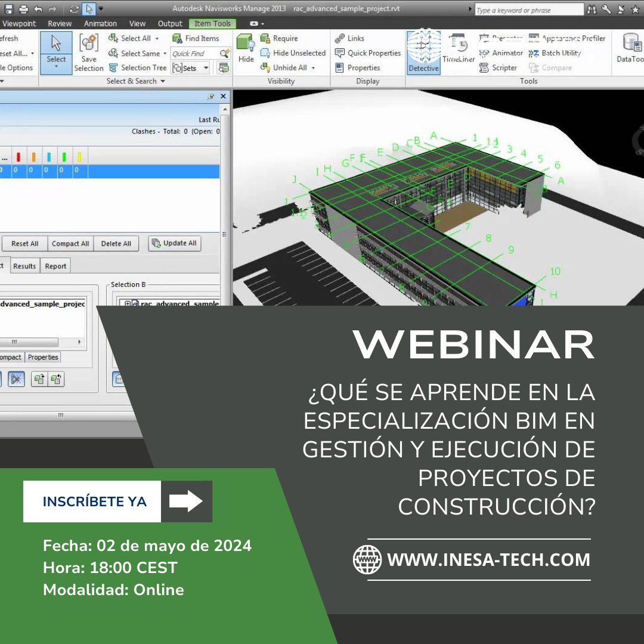Open the Animation ribbon tab
The width and height of the screenshot is (644, 644).
(x=100, y=23)
